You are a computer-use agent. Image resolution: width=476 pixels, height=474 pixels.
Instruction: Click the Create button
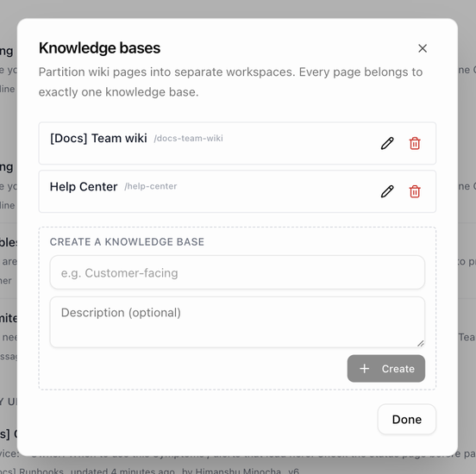pyautogui.click(x=385, y=368)
